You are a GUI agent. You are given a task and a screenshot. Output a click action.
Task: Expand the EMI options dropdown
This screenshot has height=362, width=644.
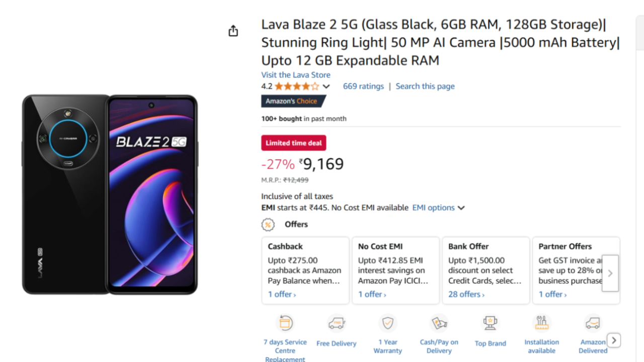click(x=438, y=208)
